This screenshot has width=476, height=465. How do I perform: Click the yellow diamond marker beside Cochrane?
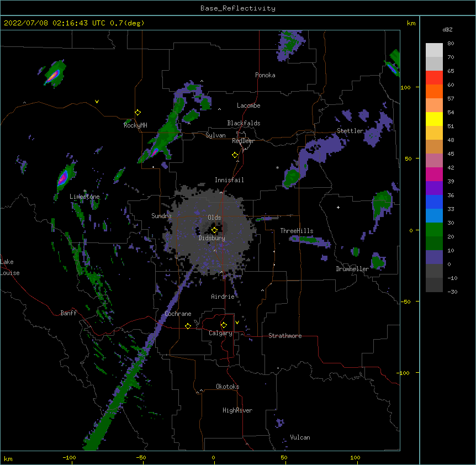(x=188, y=326)
